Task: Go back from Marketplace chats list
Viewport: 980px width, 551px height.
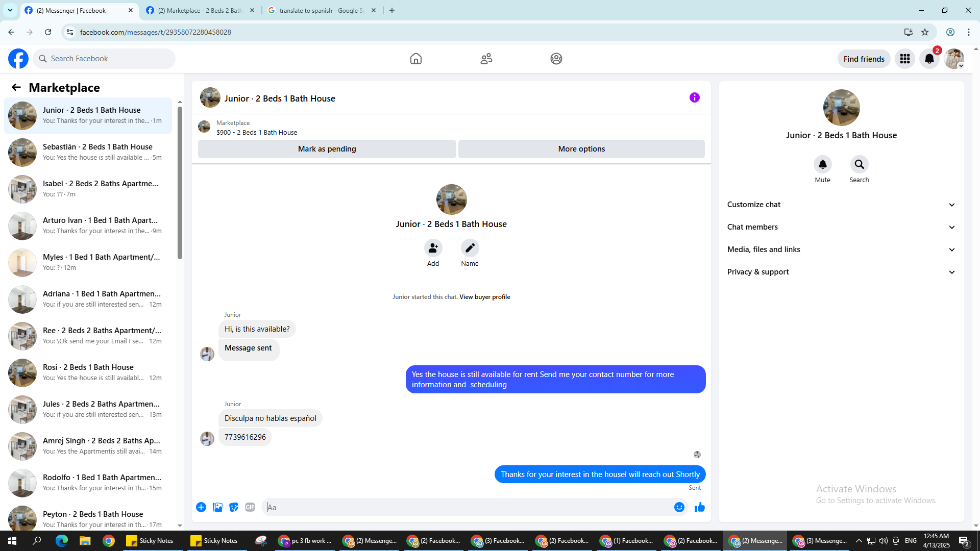Action: 16,87
